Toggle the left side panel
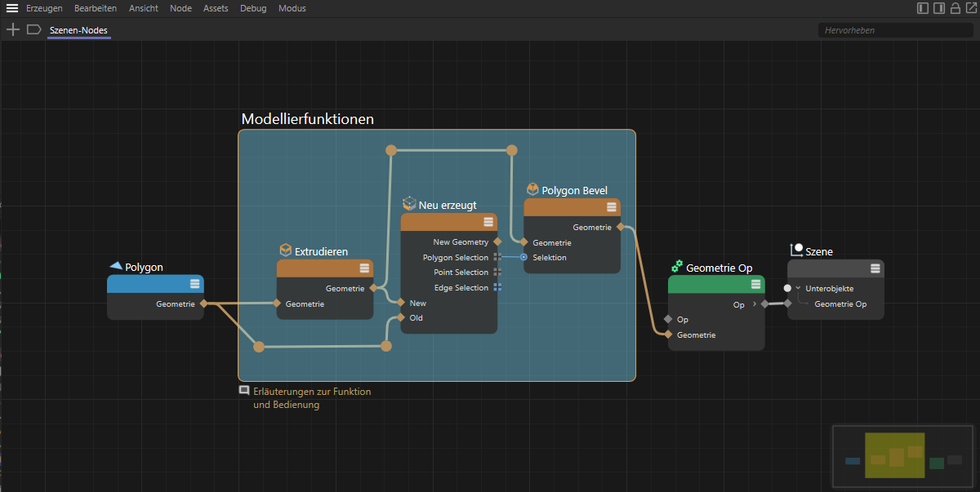 tap(923, 8)
